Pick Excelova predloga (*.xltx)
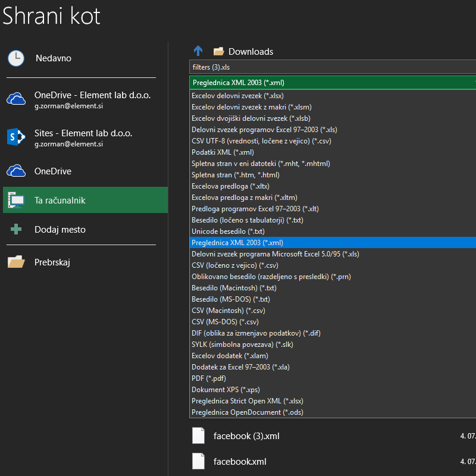 [333, 186]
